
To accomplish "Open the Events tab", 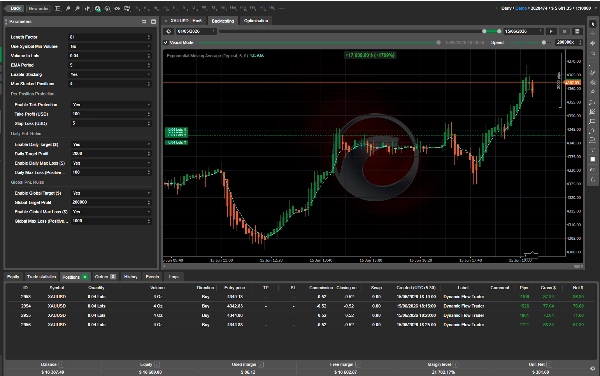I will click(152, 277).
